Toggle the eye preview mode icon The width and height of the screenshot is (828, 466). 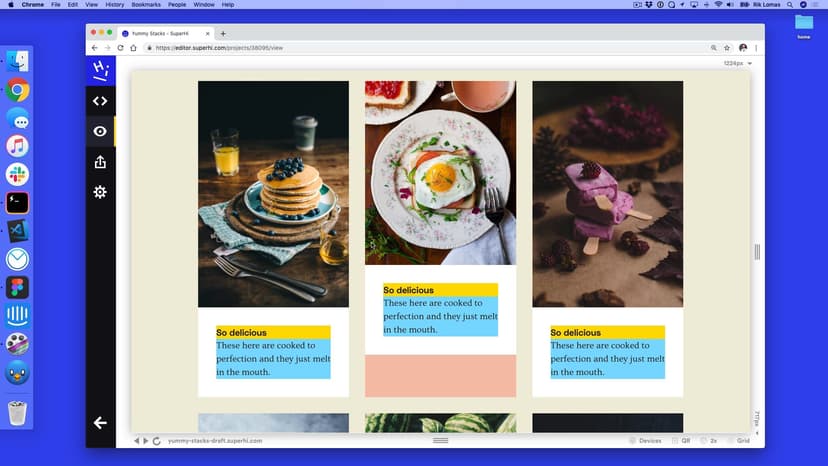tap(100, 131)
